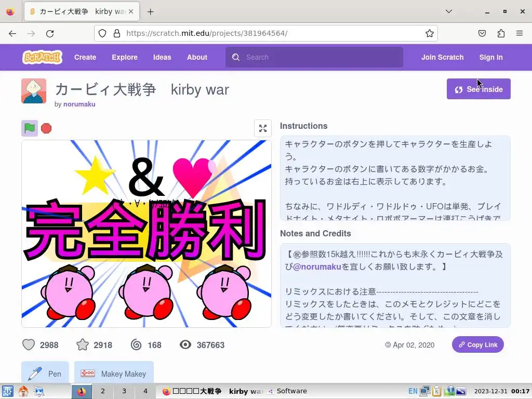532x399 pixels.
Task: Open the Firefox extensions puzzle icon
Action: point(501,33)
